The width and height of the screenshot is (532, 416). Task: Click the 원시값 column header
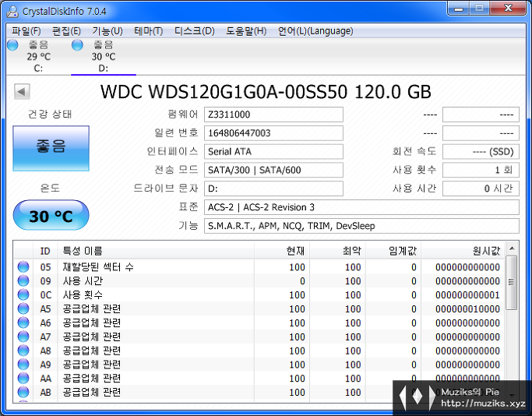[463, 251]
